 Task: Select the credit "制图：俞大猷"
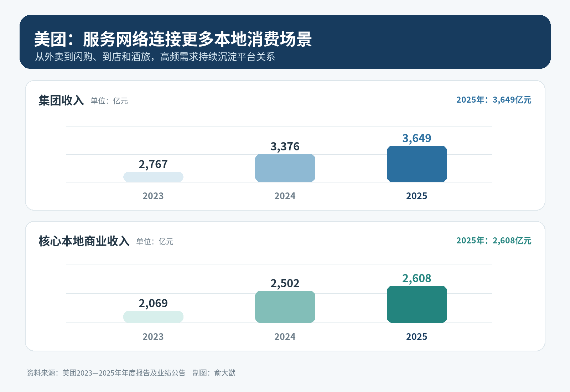pyautogui.click(x=214, y=373)
